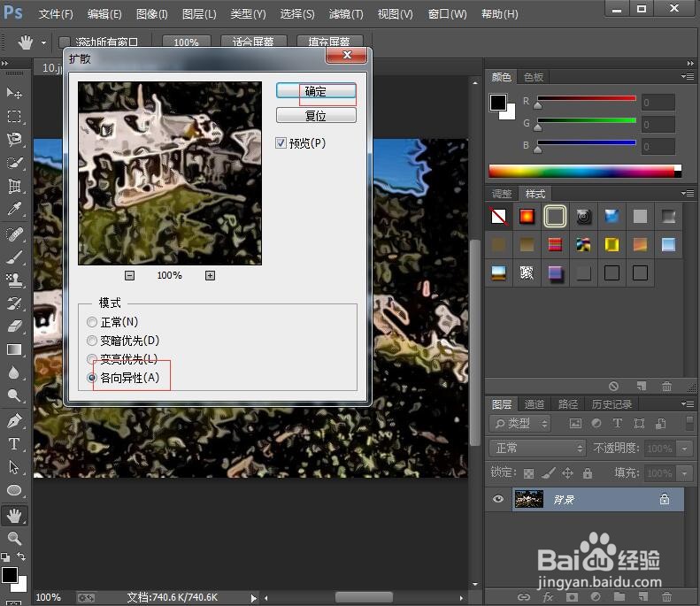The width and height of the screenshot is (700, 606).
Task: Click the R value input field
Action: click(x=658, y=103)
